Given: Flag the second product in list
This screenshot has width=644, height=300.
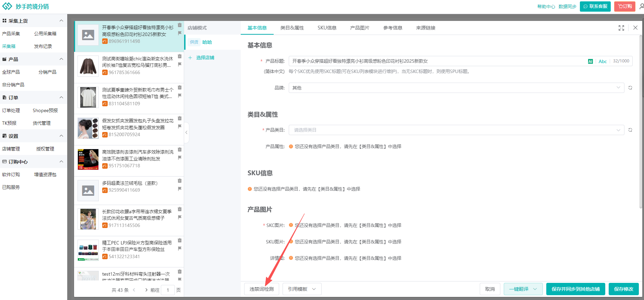Looking at the screenshot, I should click(180, 64).
